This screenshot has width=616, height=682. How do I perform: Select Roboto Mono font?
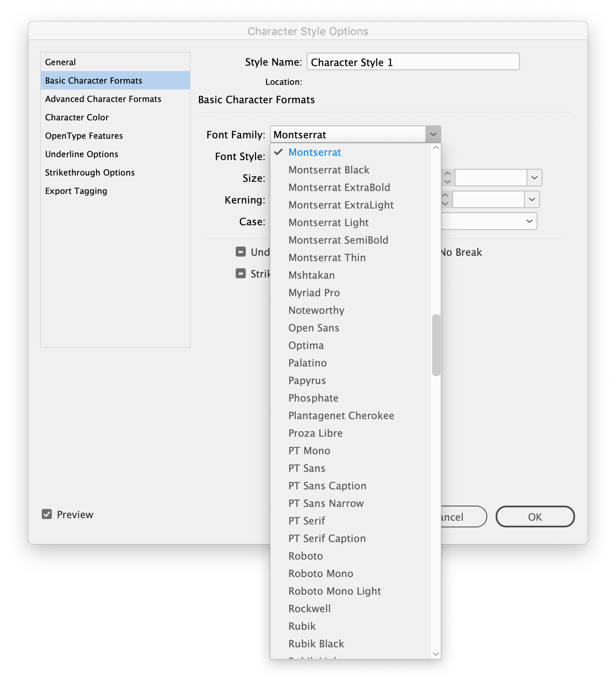click(x=351, y=574)
